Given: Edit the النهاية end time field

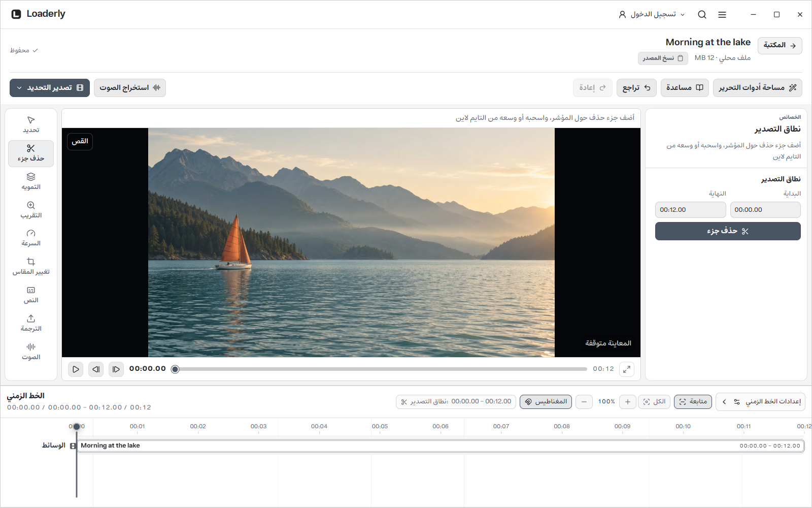Looking at the screenshot, I should (691, 210).
